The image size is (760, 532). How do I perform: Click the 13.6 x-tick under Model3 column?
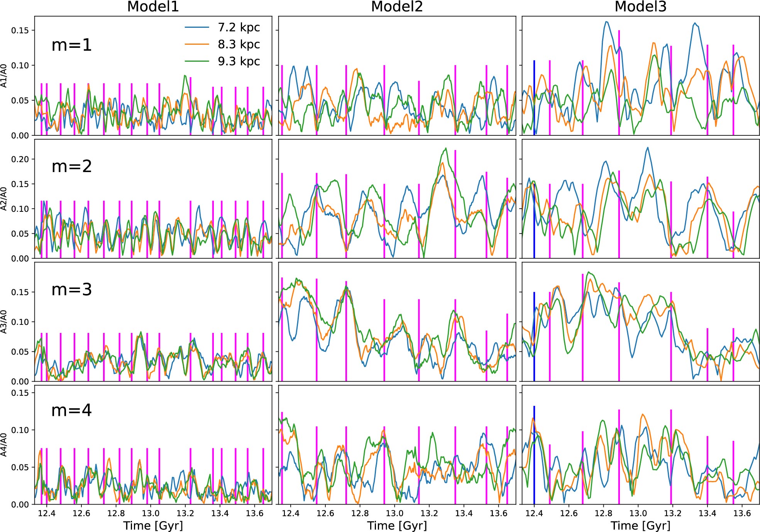pyautogui.click(x=742, y=513)
